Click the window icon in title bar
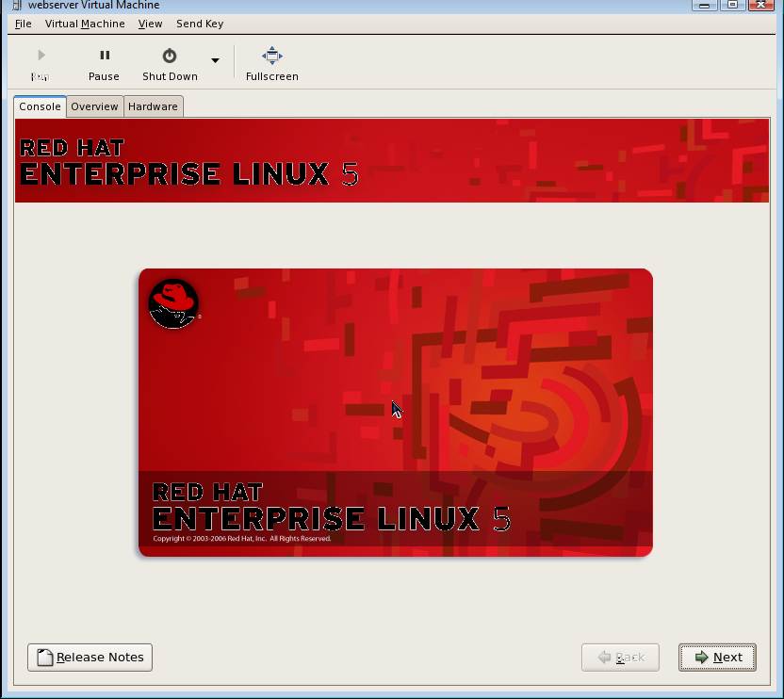 point(16,5)
